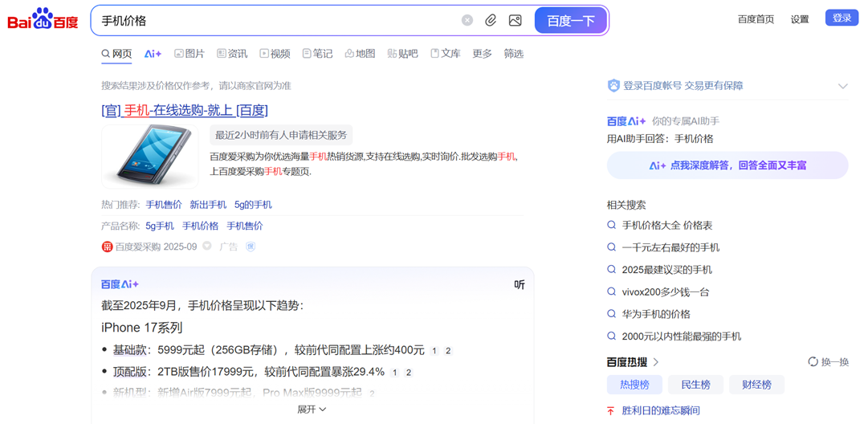Switch to the 资讯 tab

(232, 54)
